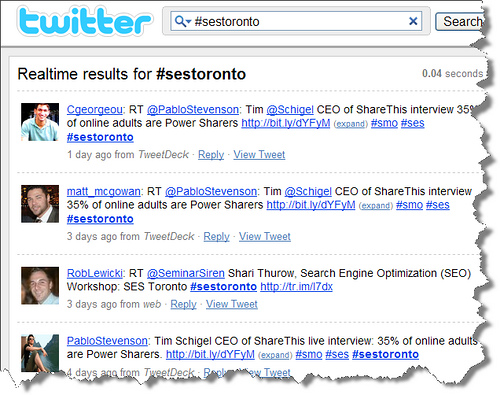500x395 pixels.
Task: Click #smo hashtag in PabloStevenson's tweet
Action: point(309,354)
